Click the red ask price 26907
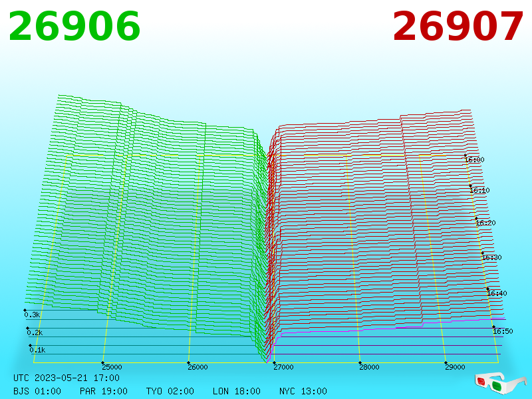The image size is (532, 399). coord(458,27)
